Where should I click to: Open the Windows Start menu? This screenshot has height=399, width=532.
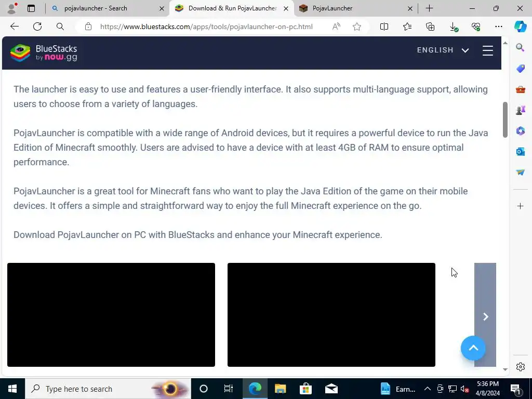coord(12,389)
